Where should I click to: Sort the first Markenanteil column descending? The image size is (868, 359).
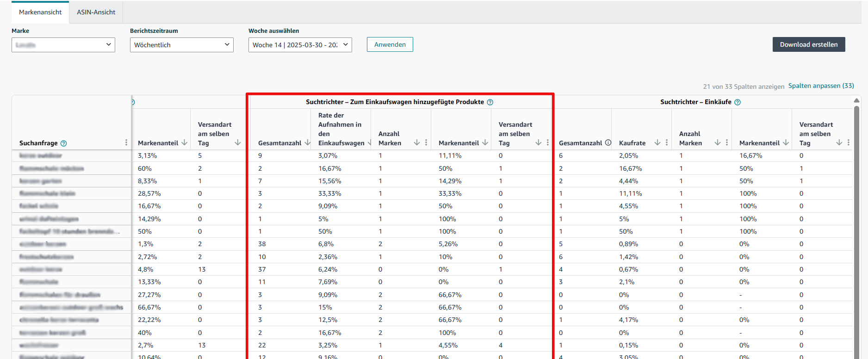tap(184, 142)
